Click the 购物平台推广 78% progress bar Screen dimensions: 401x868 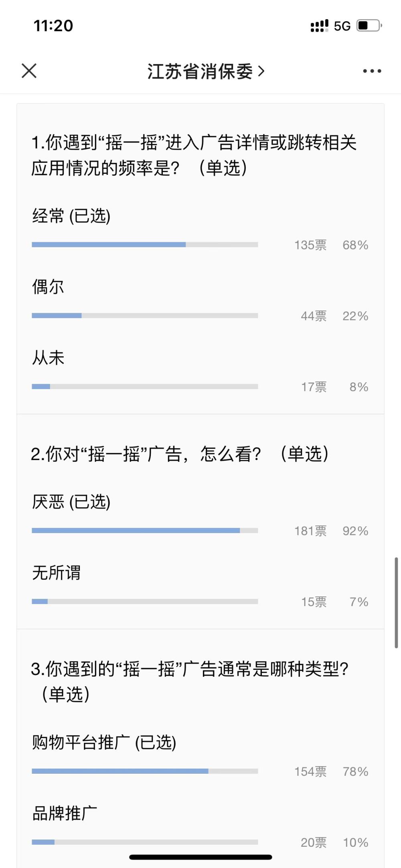point(145,771)
